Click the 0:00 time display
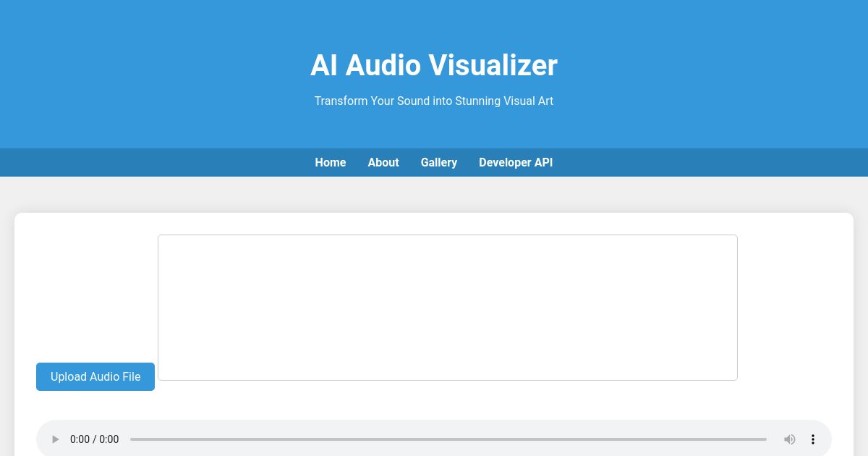Image resolution: width=868 pixels, height=456 pixels. (x=94, y=439)
